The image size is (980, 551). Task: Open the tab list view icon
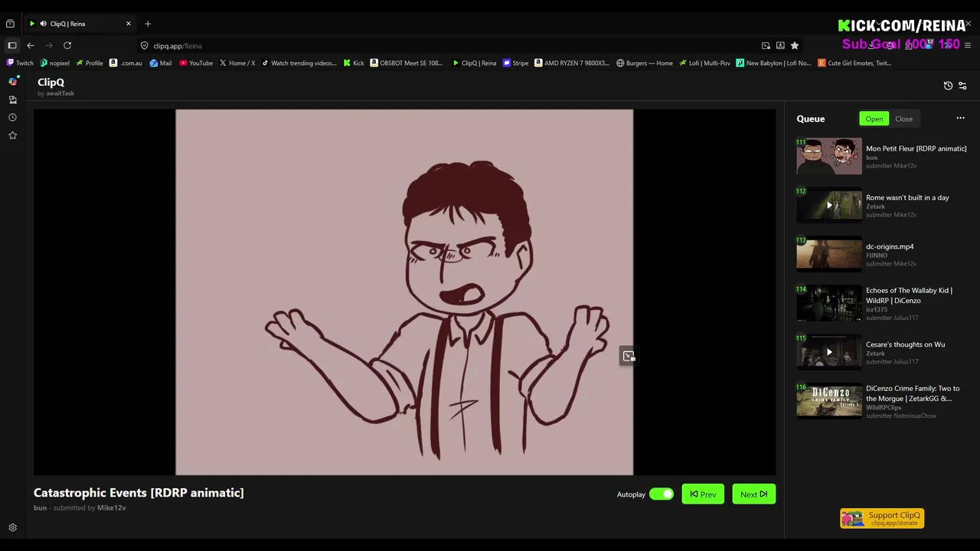point(10,24)
